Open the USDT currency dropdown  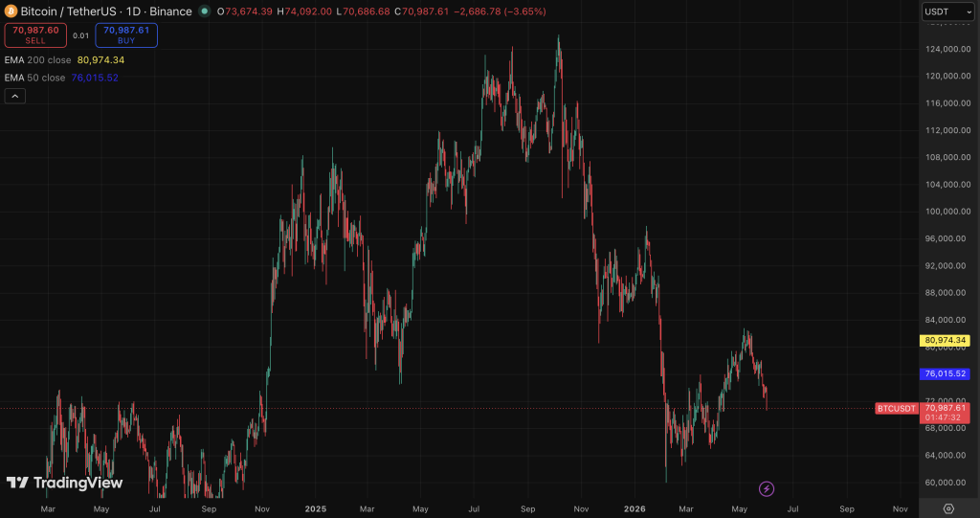948,11
